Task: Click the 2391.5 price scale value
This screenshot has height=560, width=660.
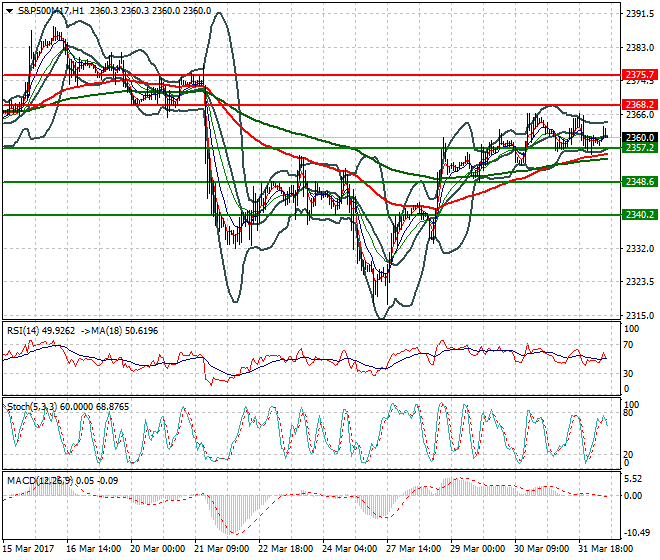Action: pos(640,14)
